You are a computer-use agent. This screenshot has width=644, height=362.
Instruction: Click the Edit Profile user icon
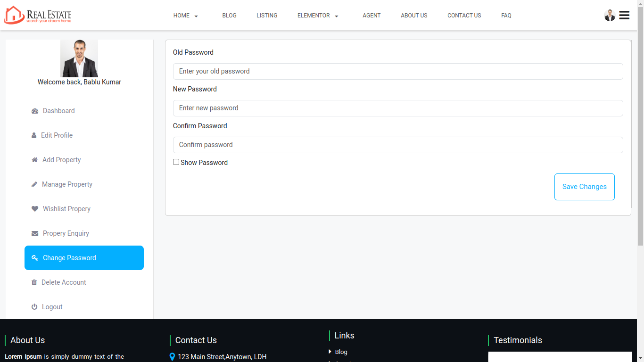[x=34, y=135]
